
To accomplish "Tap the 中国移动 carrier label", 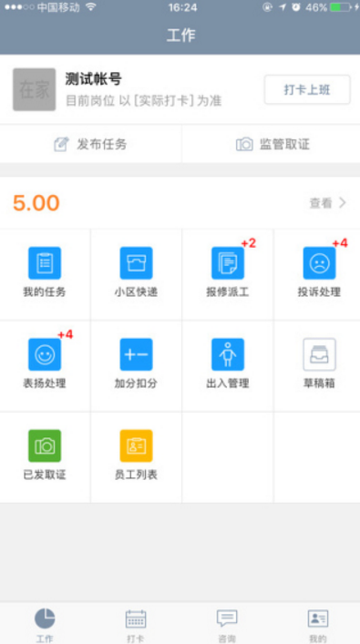I will click(58, 7).
